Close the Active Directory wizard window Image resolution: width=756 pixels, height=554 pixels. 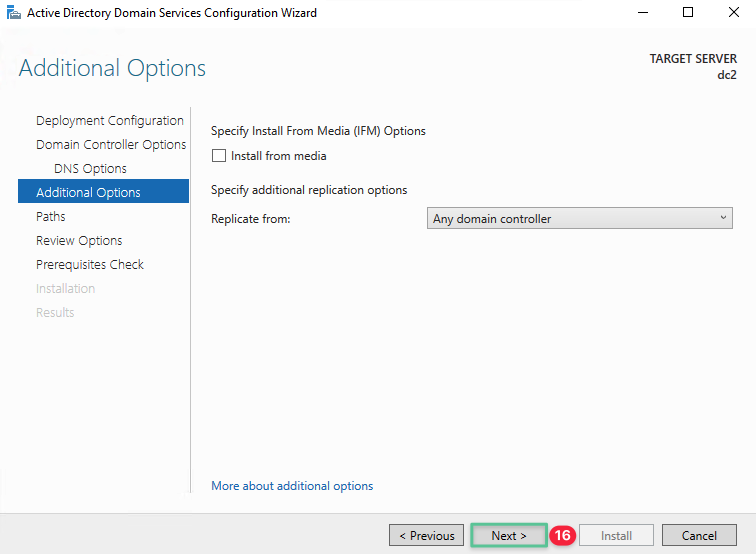click(733, 13)
